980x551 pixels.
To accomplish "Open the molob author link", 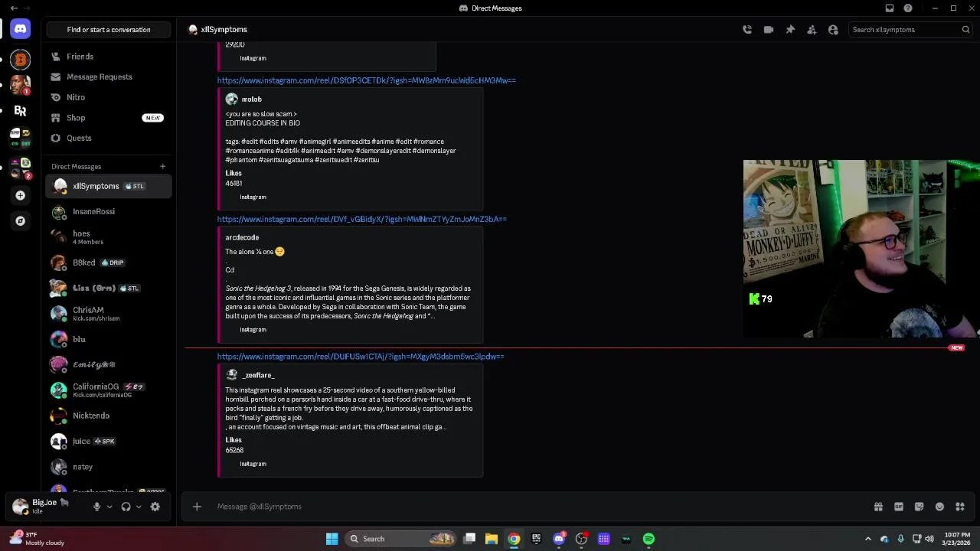I will point(251,99).
